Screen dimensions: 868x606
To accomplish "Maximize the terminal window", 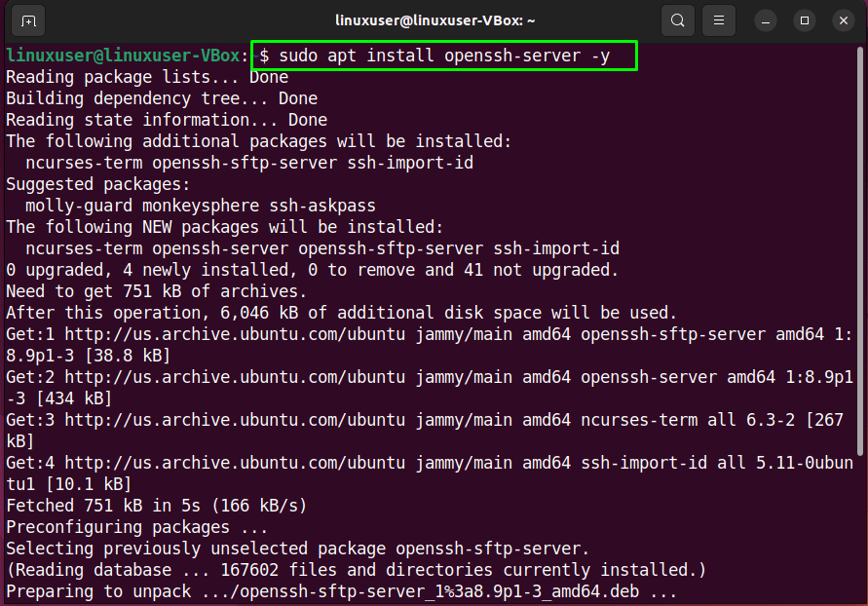I will (805, 21).
